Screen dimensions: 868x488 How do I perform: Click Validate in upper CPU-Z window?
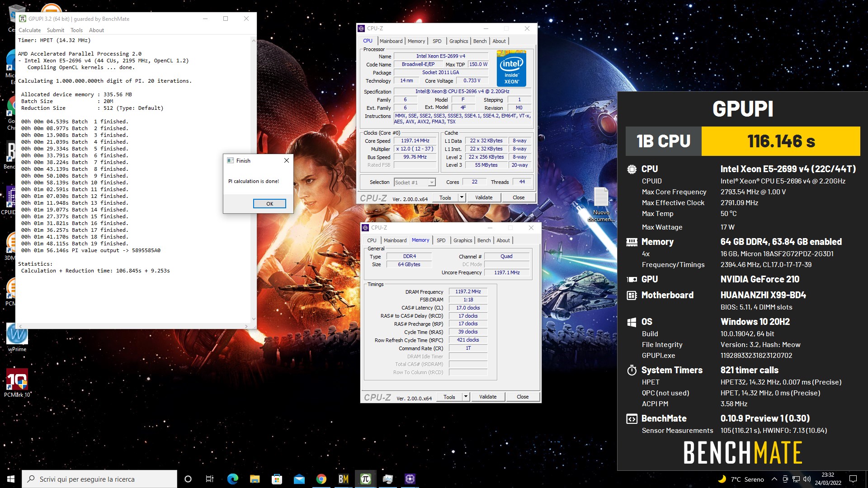point(484,197)
